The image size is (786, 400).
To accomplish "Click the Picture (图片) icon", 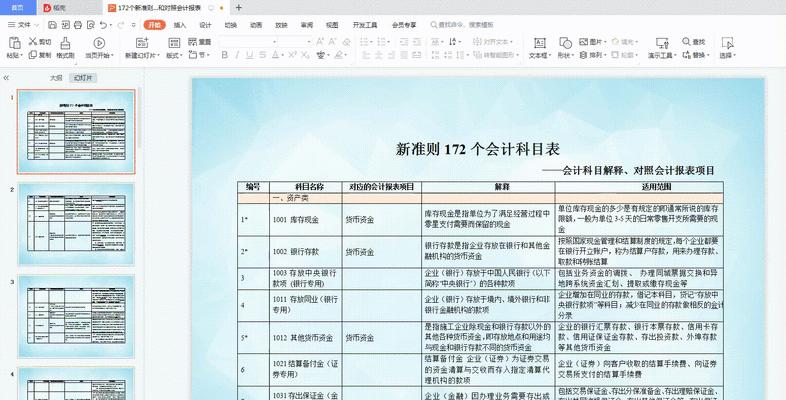I will (583, 42).
